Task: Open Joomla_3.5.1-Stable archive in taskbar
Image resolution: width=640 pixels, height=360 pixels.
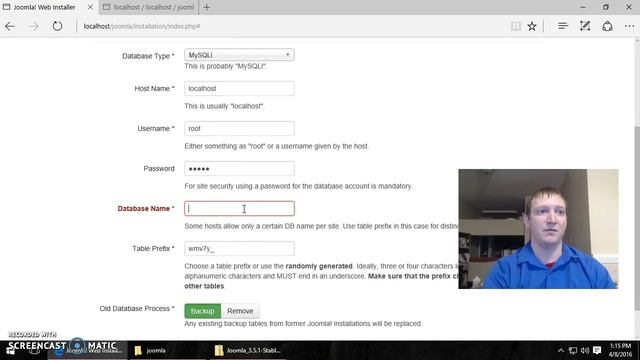Action: [248, 350]
